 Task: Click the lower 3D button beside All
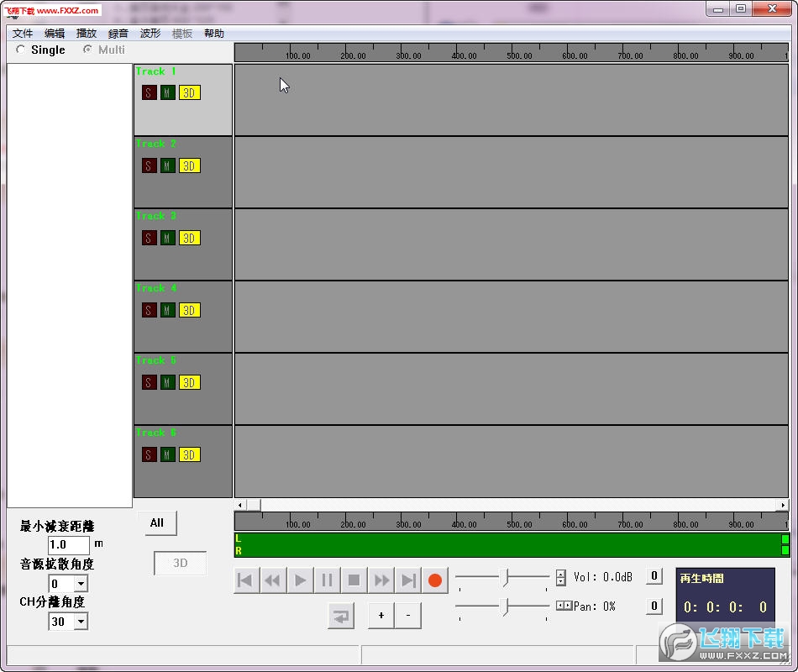pyautogui.click(x=180, y=563)
